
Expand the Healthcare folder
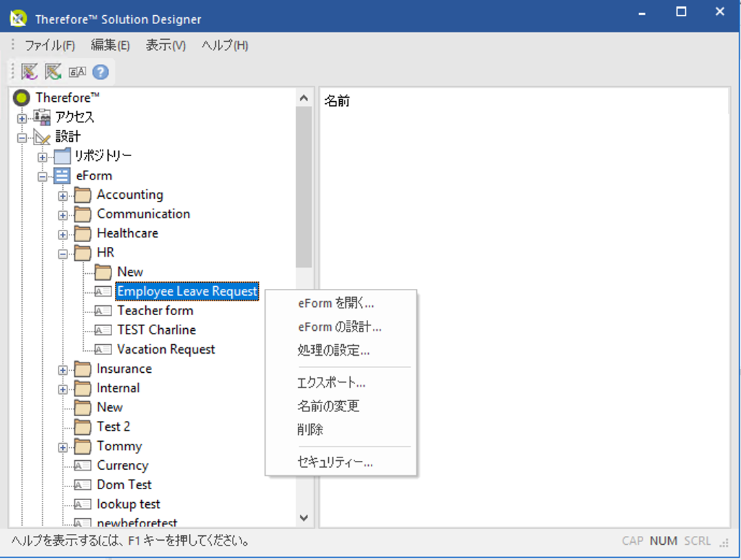tap(63, 235)
